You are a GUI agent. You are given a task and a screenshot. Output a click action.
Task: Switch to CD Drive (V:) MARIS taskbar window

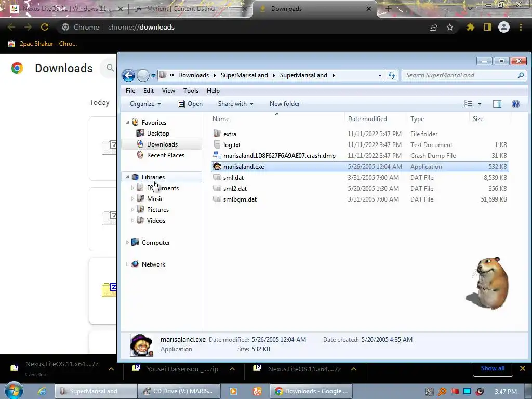tap(179, 391)
